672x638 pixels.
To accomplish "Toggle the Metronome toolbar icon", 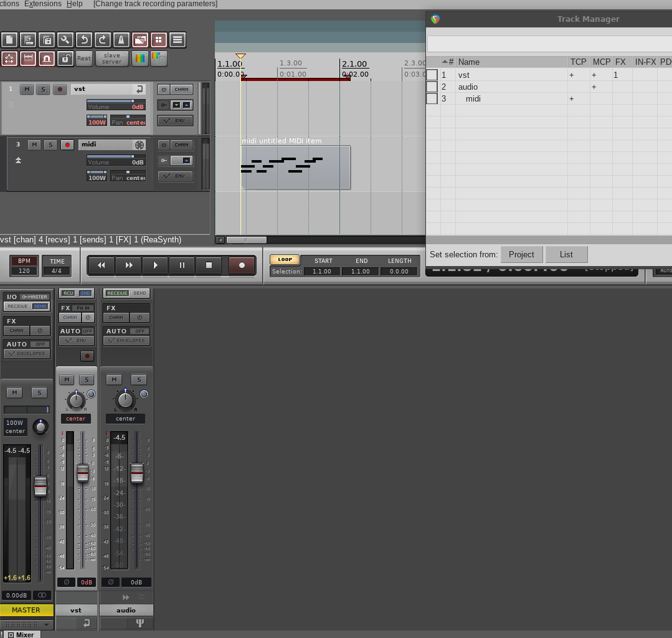I will (x=121, y=40).
